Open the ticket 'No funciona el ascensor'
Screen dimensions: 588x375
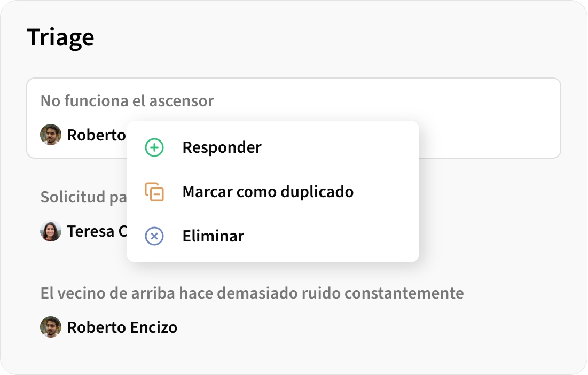(x=127, y=101)
